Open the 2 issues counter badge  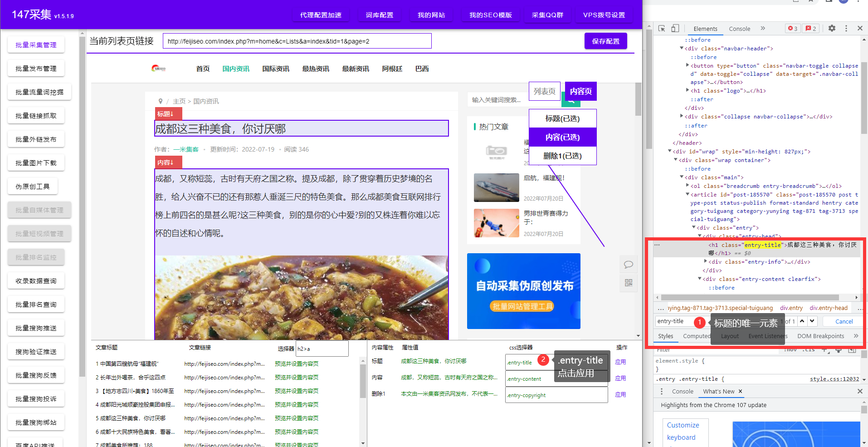pos(811,29)
